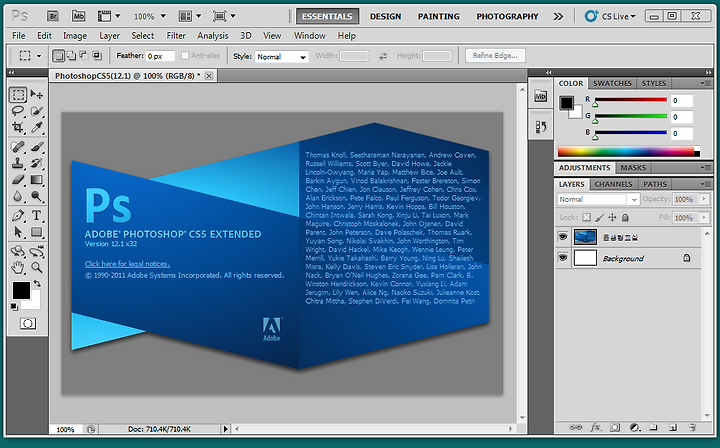
Task: Enable Lock transparent pixels
Action: tap(586, 217)
